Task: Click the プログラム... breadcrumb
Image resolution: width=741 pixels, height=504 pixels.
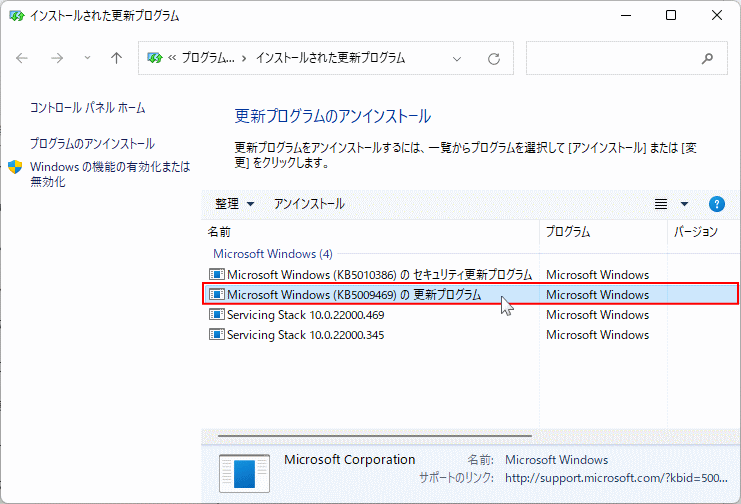Action: (x=208, y=58)
